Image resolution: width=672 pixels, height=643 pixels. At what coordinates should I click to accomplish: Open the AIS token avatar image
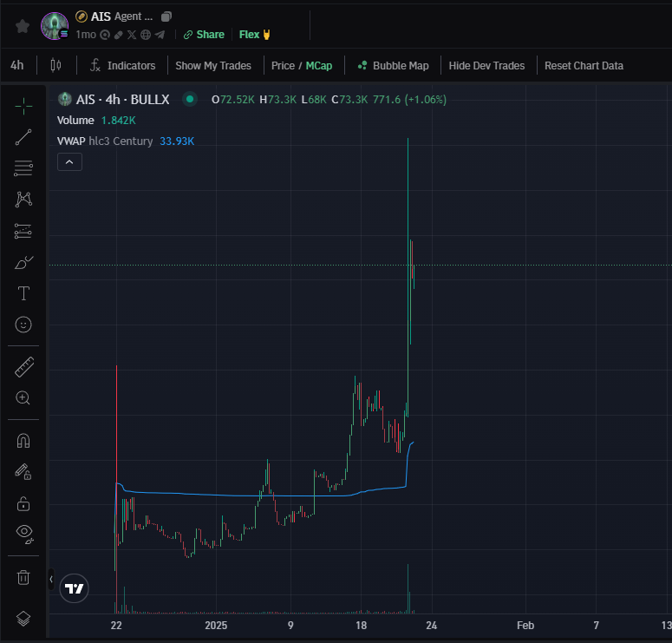pyautogui.click(x=55, y=26)
